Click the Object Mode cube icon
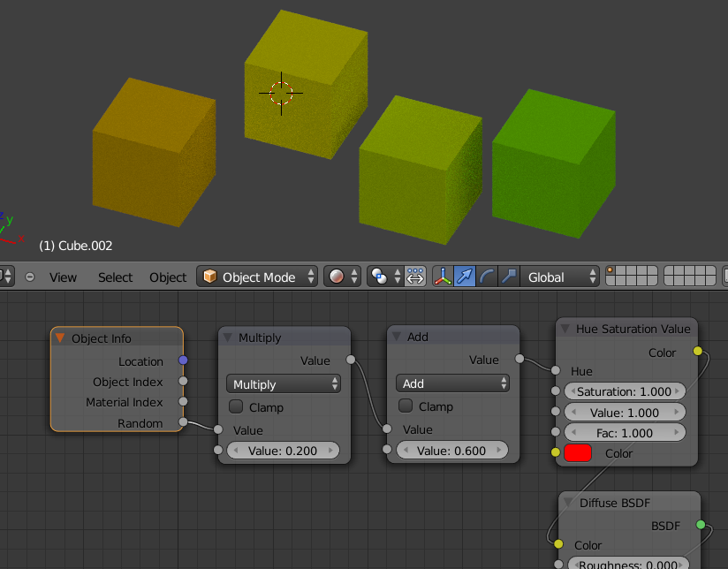Image resolution: width=728 pixels, height=569 pixels. point(209,277)
